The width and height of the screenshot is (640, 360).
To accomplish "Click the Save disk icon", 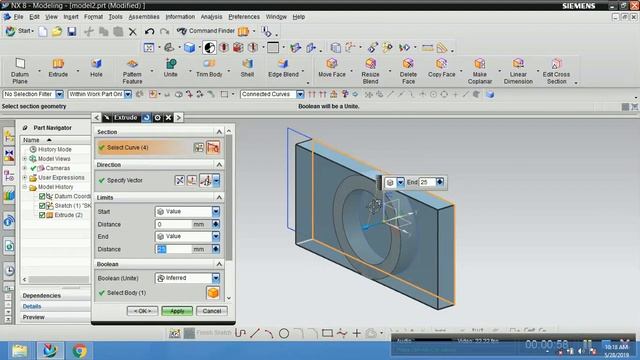I will 72,31.
